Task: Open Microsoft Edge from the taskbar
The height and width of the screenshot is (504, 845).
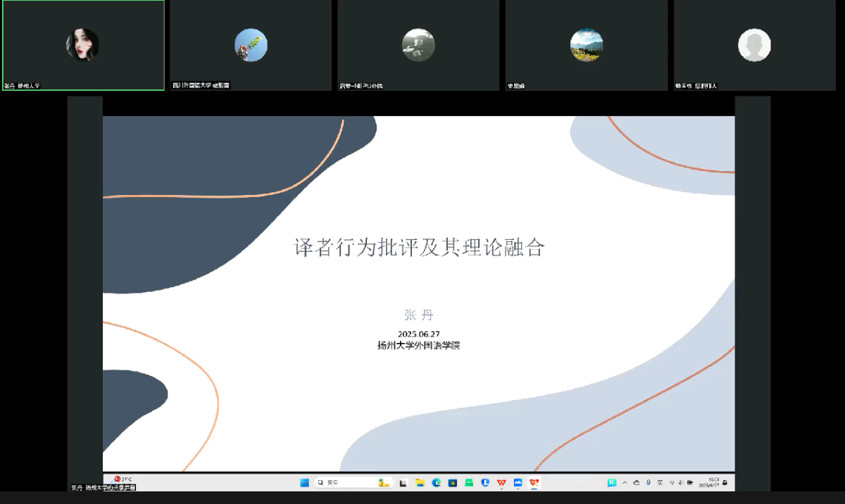Action: point(436,483)
